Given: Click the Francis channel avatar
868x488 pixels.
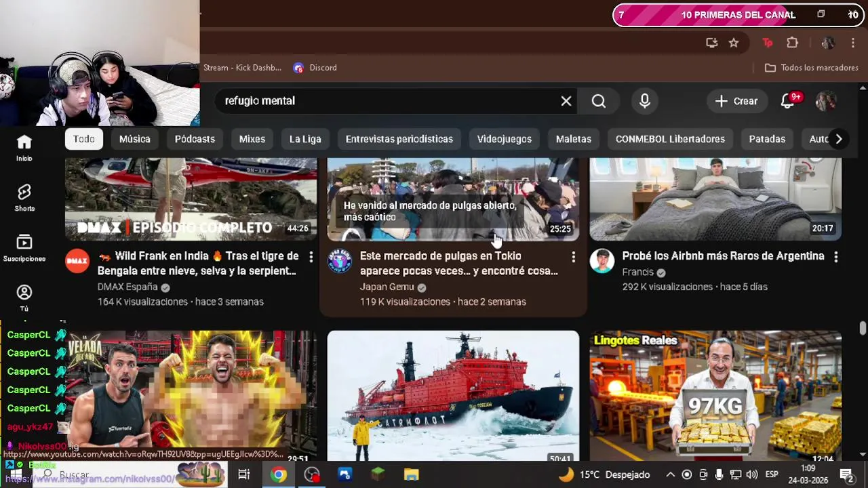Looking at the screenshot, I should (x=601, y=261).
